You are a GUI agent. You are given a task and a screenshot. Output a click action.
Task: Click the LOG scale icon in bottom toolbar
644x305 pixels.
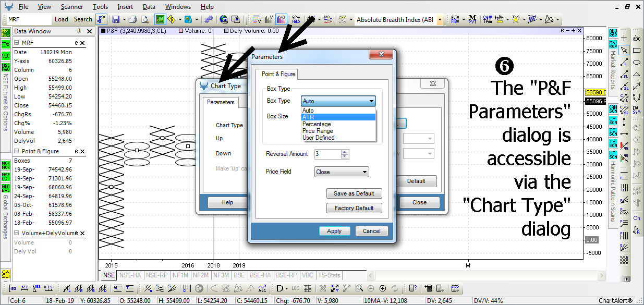(296, 288)
